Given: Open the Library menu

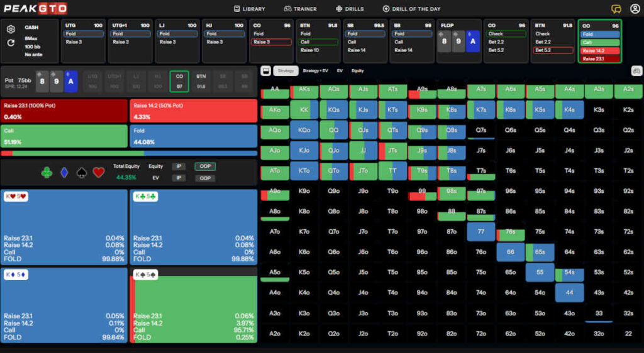Looking at the screenshot, I should pyautogui.click(x=250, y=9).
